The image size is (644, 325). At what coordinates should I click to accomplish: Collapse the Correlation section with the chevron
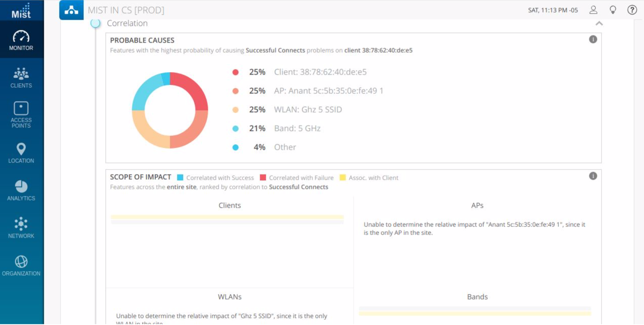tap(599, 23)
